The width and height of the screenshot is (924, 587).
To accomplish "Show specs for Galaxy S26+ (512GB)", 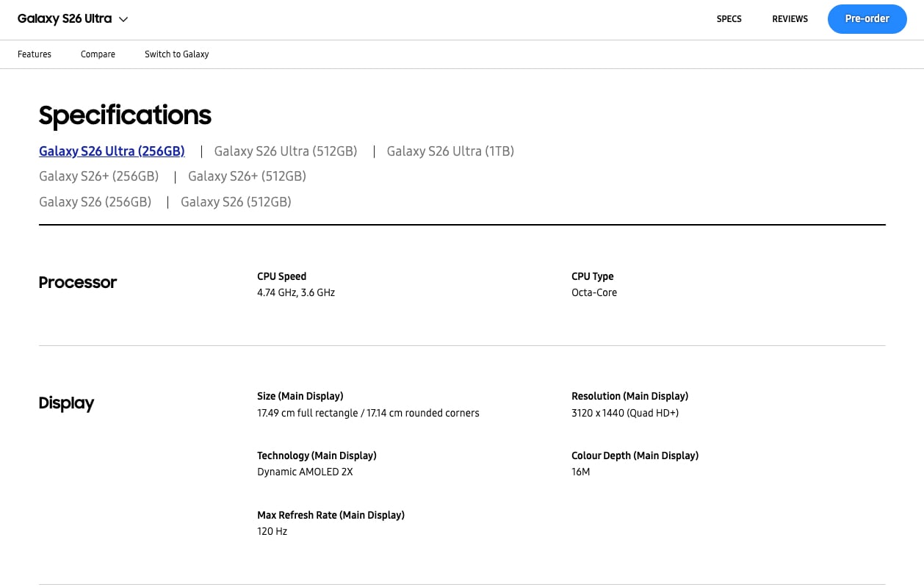I will point(247,176).
